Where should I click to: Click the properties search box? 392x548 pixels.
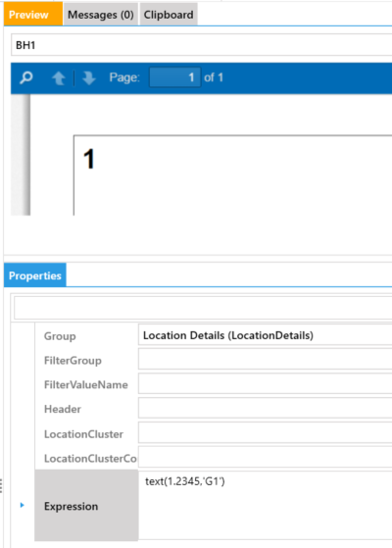pos(203,308)
